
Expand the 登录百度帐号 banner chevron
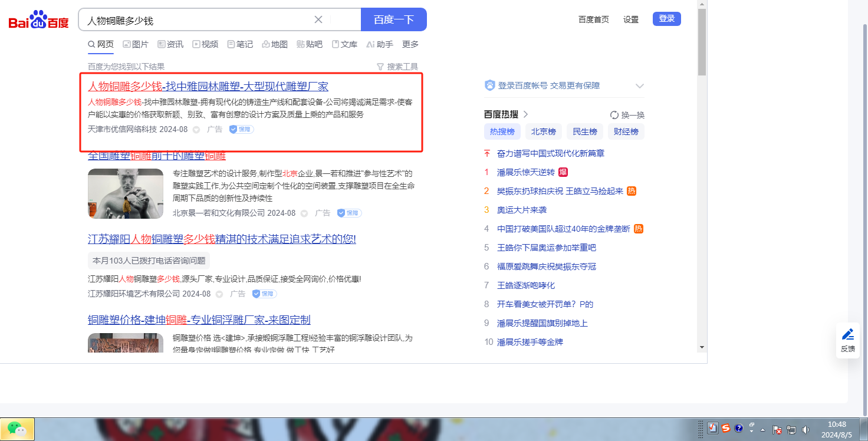[640, 86]
